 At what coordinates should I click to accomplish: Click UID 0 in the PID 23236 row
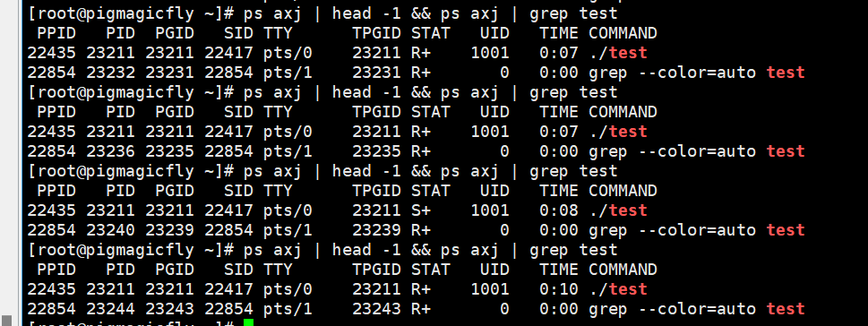503,151
